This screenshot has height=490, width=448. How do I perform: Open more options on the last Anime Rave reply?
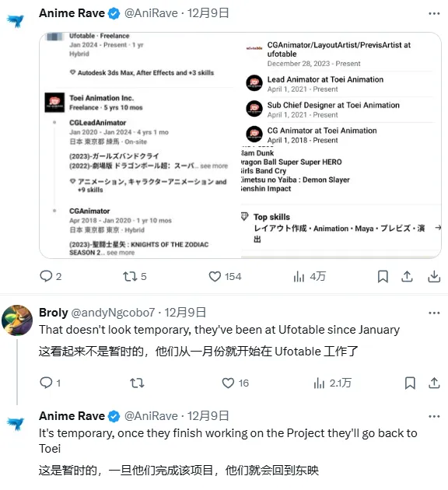pyautogui.click(x=434, y=416)
